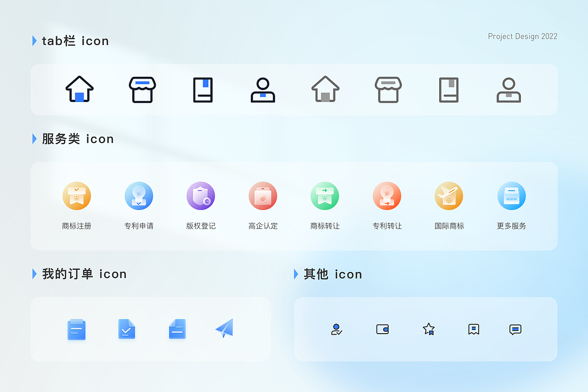Select the star favorites icon
588x392 pixels.
(x=429, y=329)
